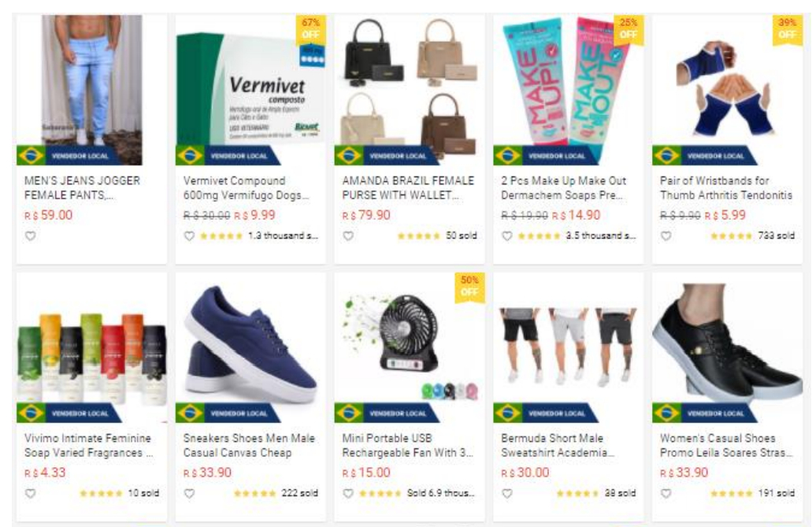Click Vendedor Local badge on black women's shoes

pyautogui.click(x=706, y=413)
